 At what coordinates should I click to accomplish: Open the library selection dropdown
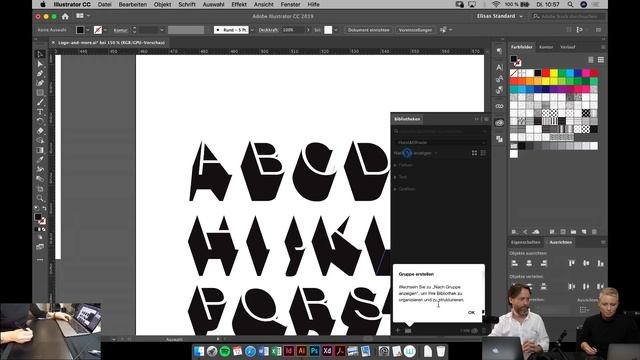click(440, 142)
